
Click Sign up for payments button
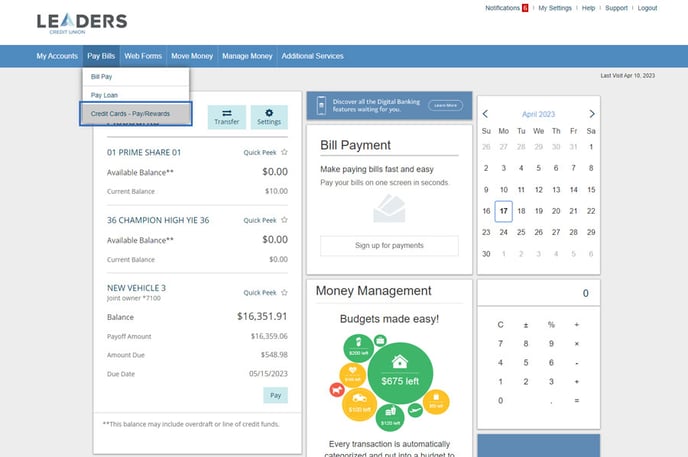(389, 246)
